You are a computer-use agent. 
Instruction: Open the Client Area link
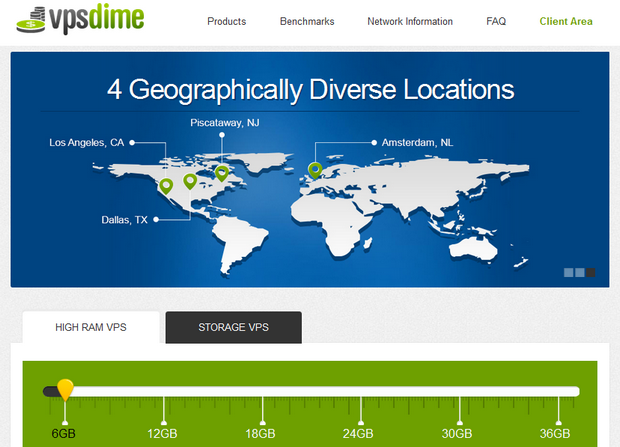(x=566, y=21)
